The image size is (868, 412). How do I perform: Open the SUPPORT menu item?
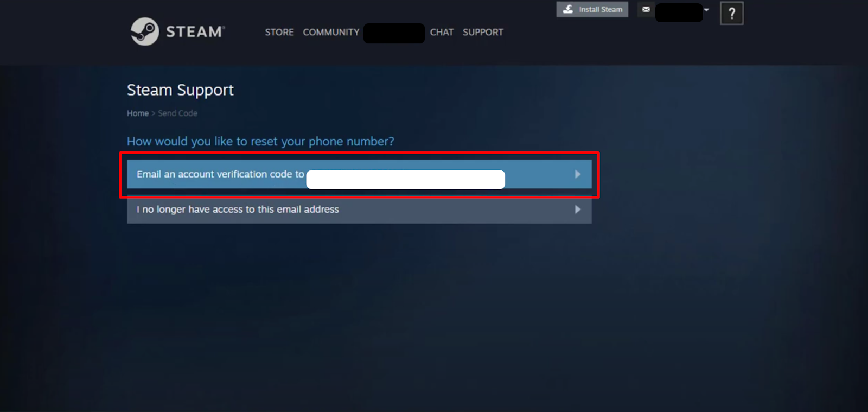coord(483,32)
